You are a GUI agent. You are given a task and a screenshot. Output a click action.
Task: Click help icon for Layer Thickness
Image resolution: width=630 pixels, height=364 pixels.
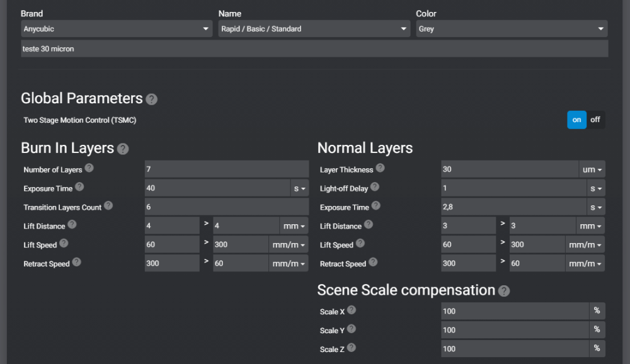click(380, 168)
